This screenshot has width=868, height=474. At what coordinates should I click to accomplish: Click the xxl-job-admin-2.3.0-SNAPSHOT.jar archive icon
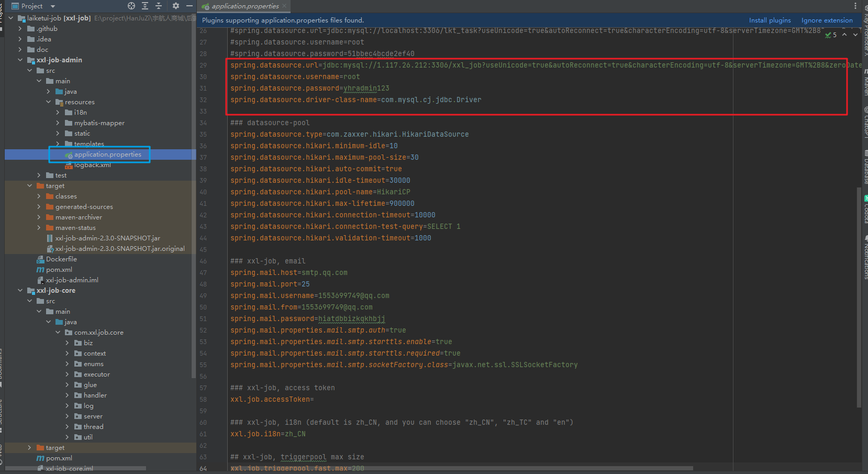click(x=50, y=238)
